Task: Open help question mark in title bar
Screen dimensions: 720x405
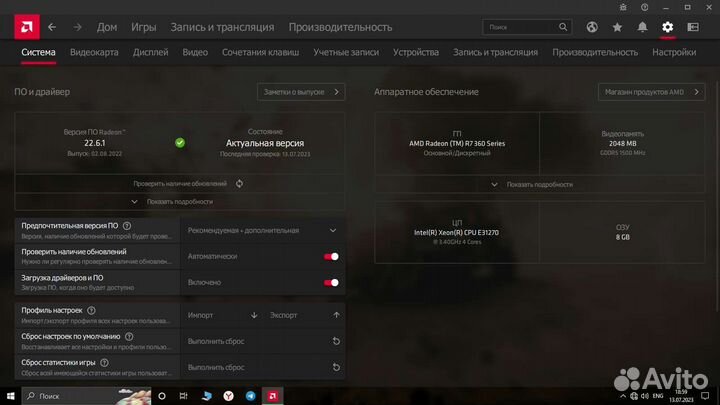Action: (x=644, y=7)
